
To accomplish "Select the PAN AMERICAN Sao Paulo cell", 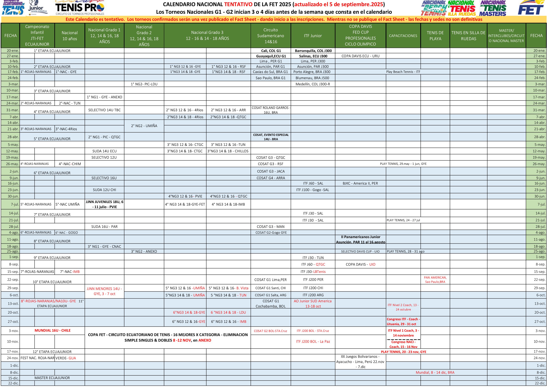I will pos(435,280).
